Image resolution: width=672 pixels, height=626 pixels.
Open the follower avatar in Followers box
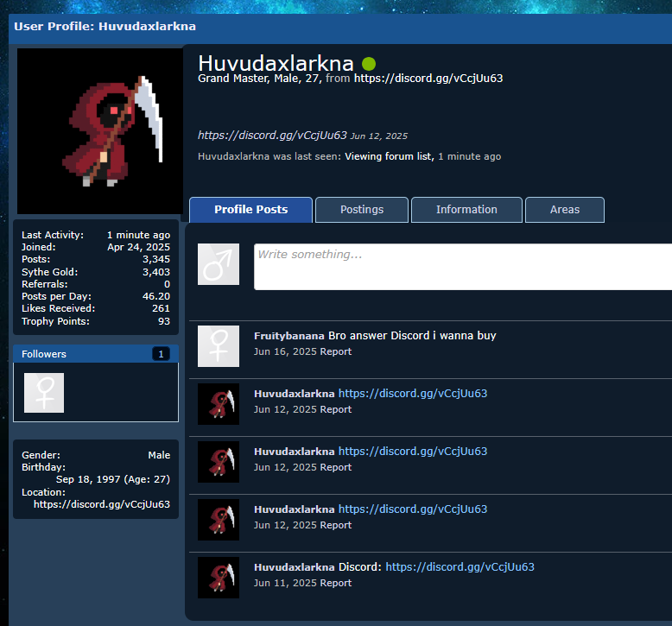point(44,393)
